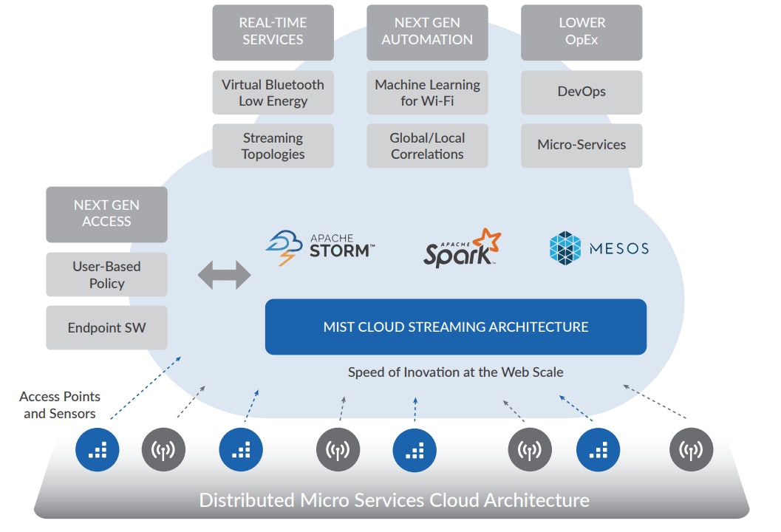Viewport: 781px width, 532px height.
Task: Select the rightmost blue access point icon
Action: pos(598,449)
